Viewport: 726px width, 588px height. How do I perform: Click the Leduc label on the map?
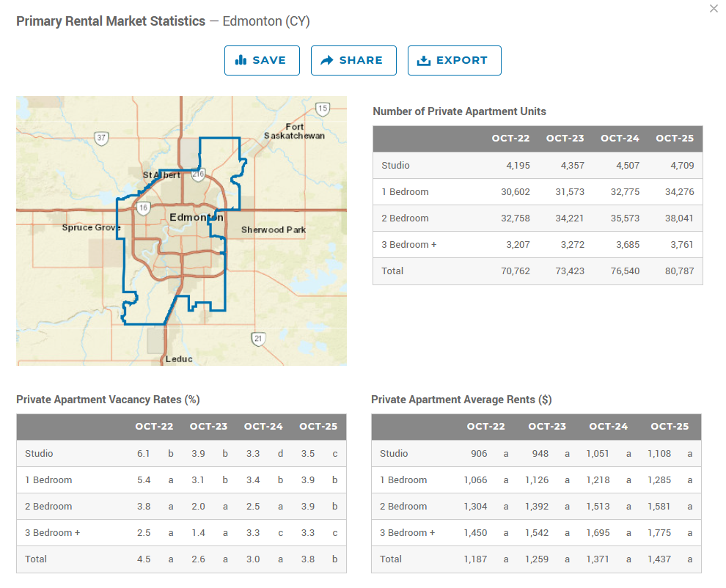point(179,359)
